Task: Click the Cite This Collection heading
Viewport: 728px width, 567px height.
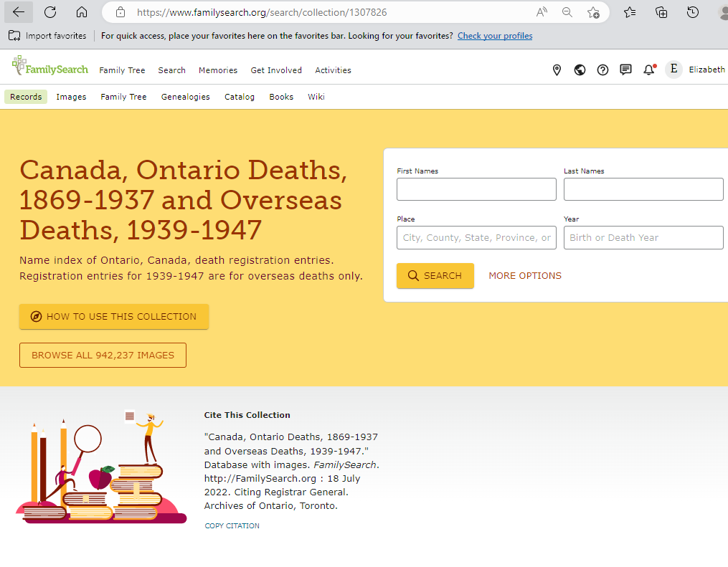Action: [247, 415]
